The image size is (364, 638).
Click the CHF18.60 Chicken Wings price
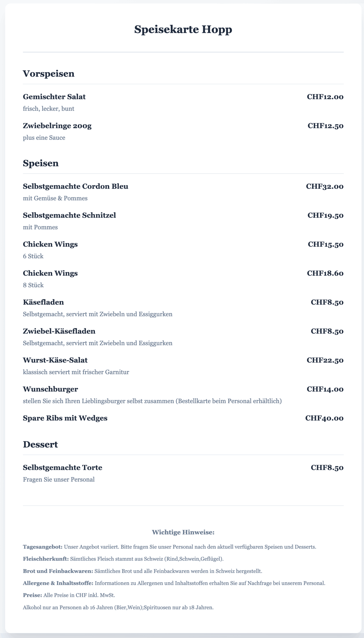point(325,273)
